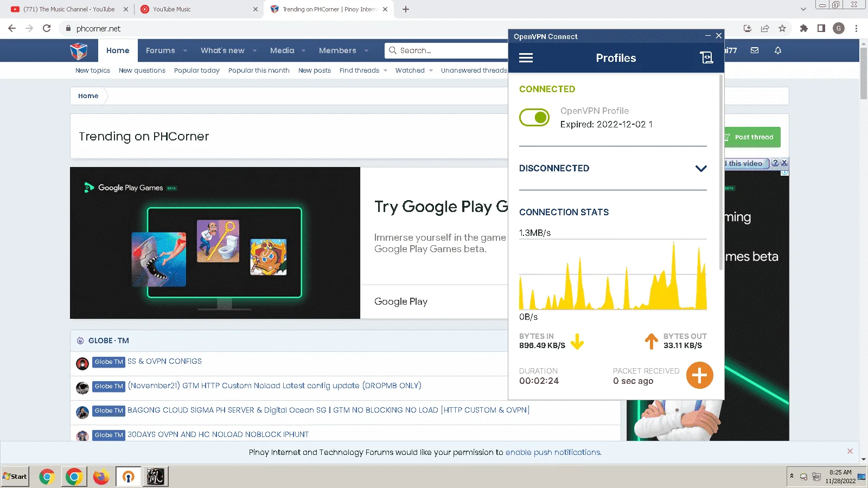Open the Windows Start menu
This screenshot has width=868, height=488.
15,477
